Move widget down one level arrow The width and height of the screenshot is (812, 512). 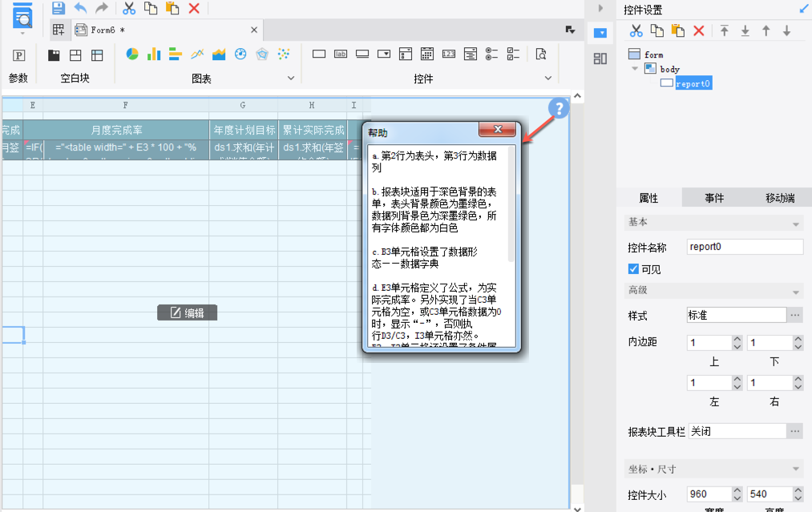click(x=786, y=31)
